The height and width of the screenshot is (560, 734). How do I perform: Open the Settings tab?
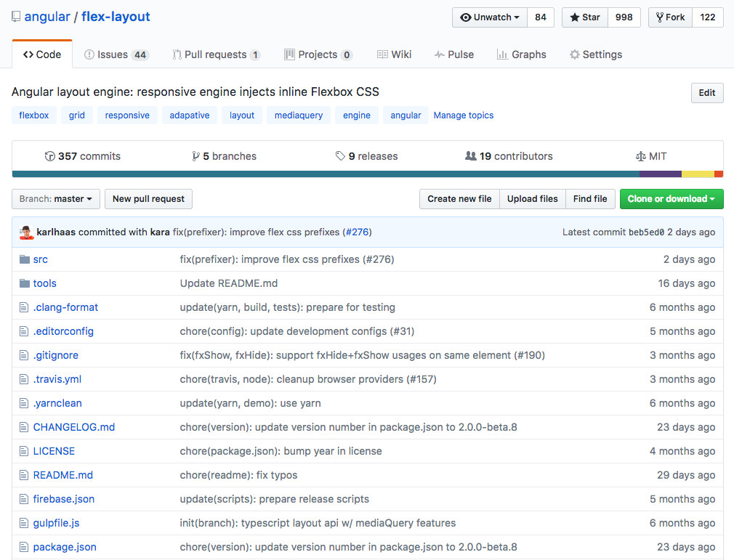click(596, 54)
